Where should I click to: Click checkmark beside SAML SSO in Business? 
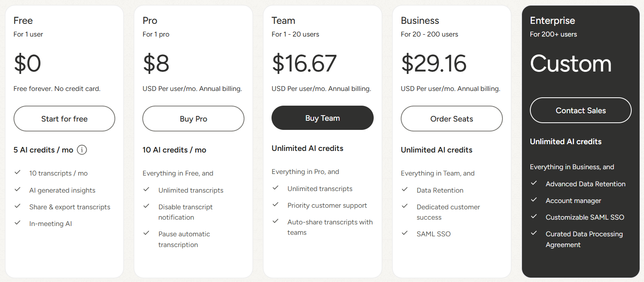click(x=405, y=233)
